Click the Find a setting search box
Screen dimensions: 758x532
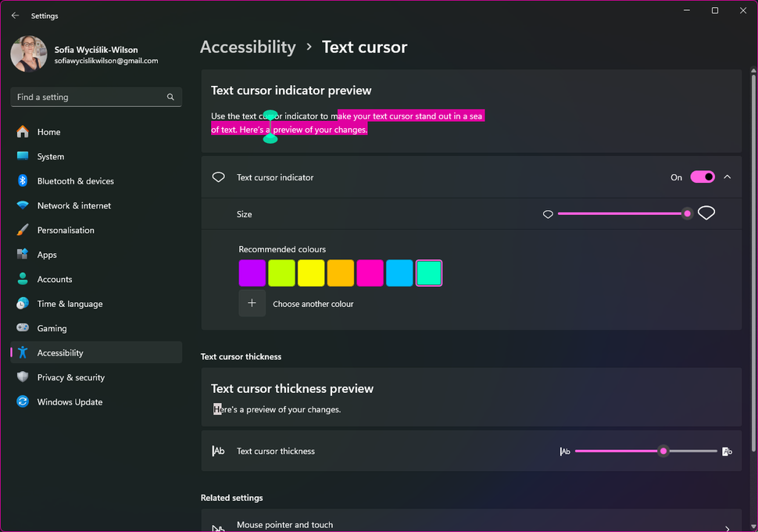tap(96, 96)
